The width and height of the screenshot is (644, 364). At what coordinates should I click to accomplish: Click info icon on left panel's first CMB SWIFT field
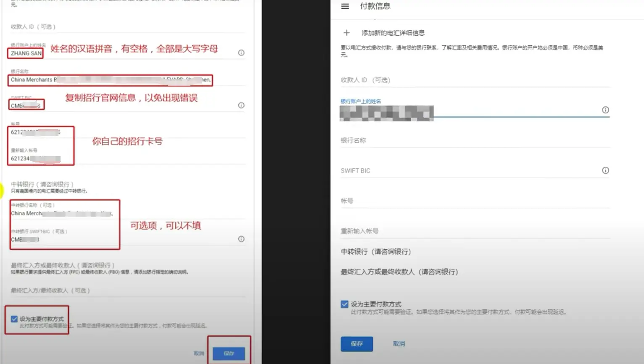click(241, 105)
